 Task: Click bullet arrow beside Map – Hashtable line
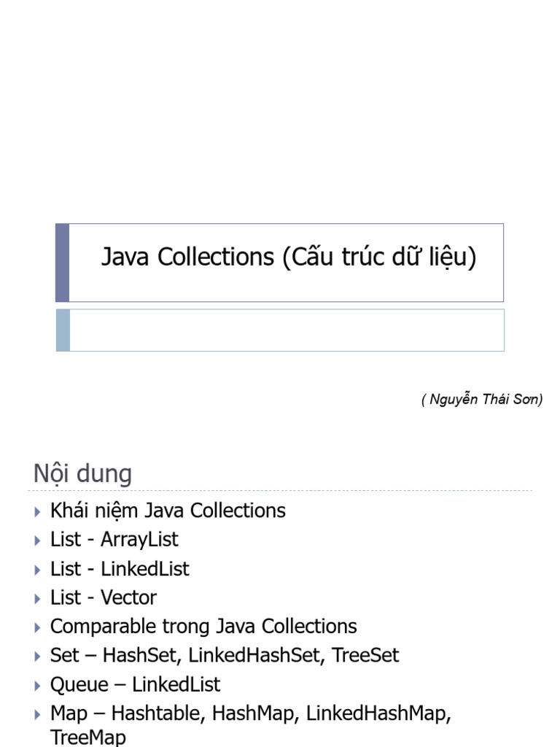[x=38, y=715]
